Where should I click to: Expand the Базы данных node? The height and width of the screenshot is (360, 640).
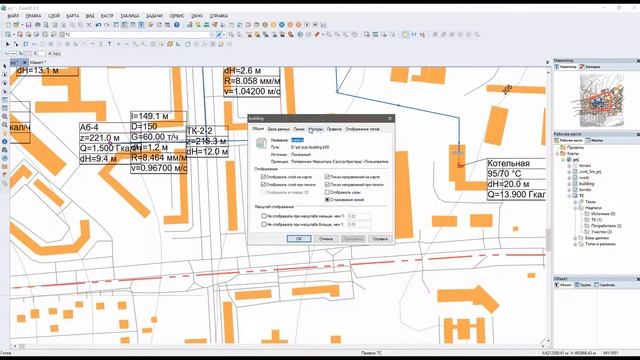tap(575, 238)
